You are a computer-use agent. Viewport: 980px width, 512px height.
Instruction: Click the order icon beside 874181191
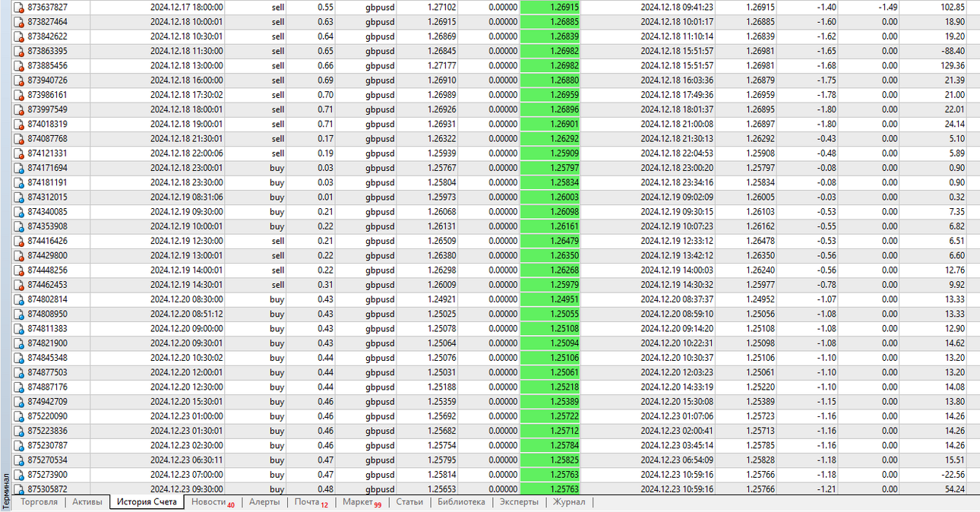19,182
